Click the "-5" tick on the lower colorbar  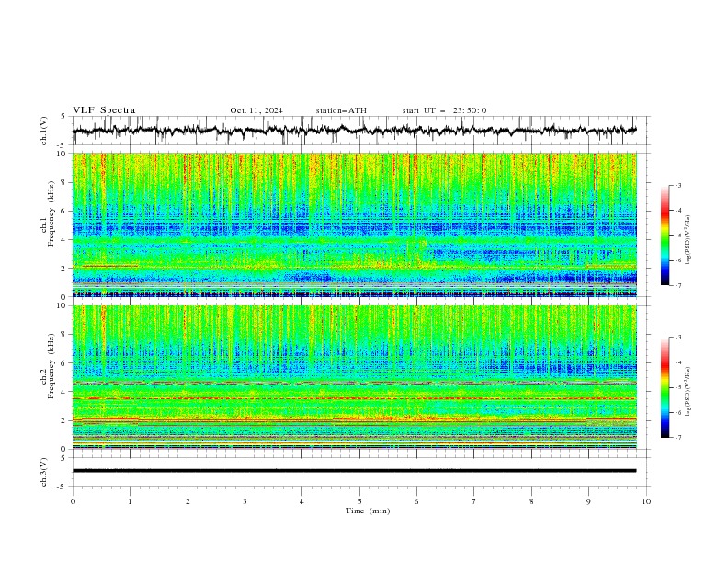point(677,387)
